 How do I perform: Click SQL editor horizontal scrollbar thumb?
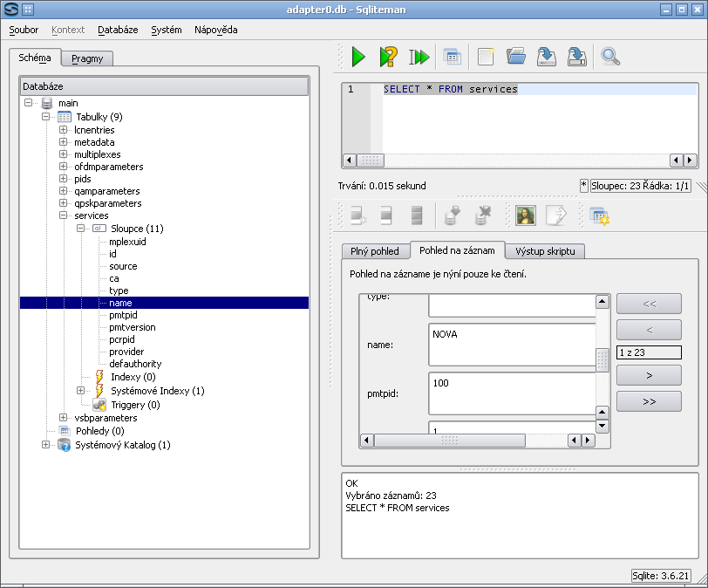tap(371, 161)
